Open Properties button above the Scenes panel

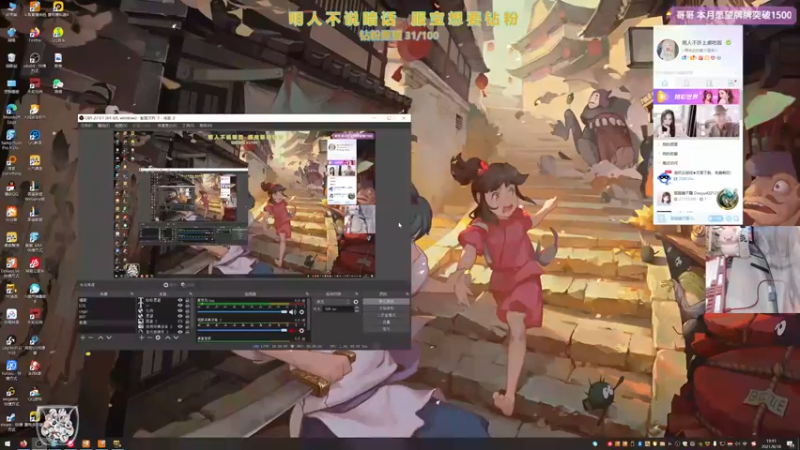(x=170, y=285)
